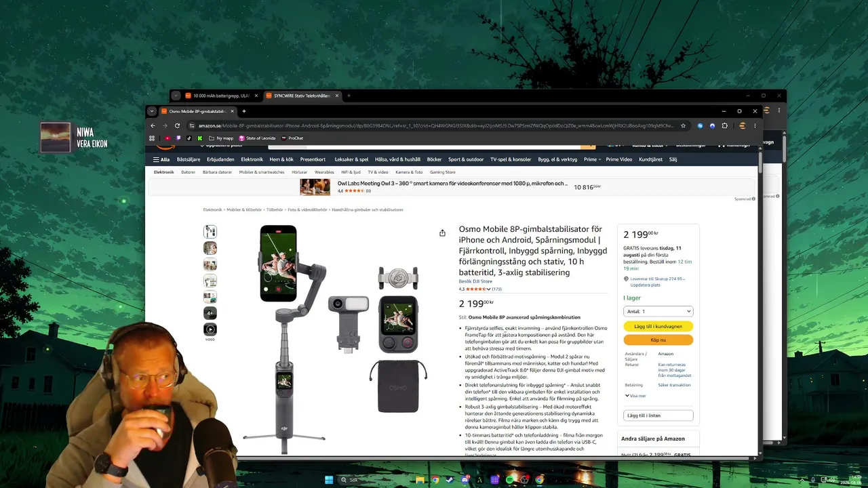868x488 pixels.
Task: Open the 'State of Leonida' bookmark
Action: [257, 138]
